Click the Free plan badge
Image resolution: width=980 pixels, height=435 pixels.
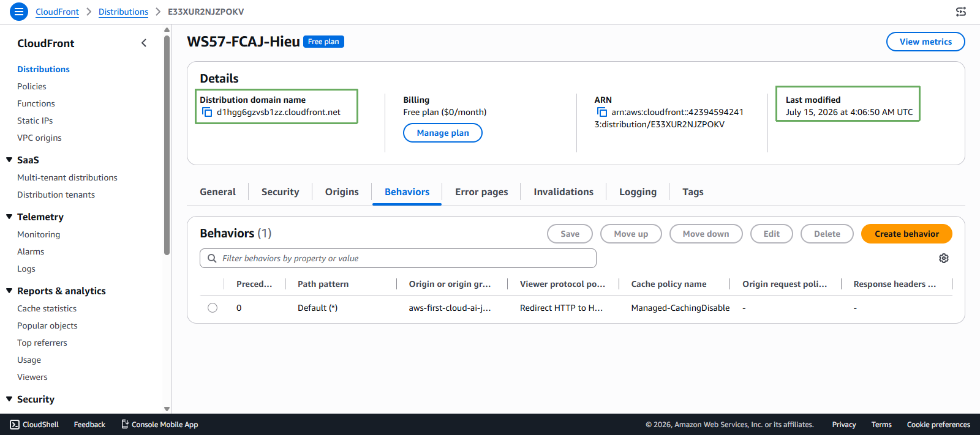pyautogui.click(x=323, y=42)
